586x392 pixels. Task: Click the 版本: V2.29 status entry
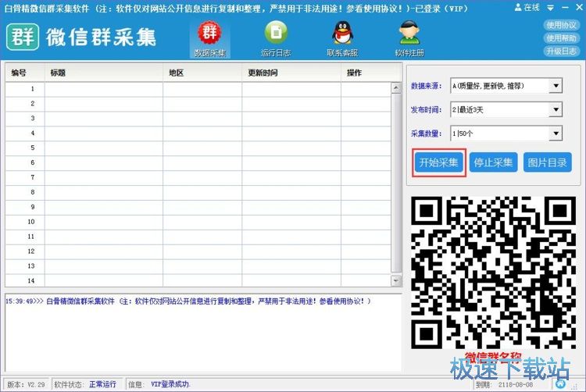click(x=26, y=384)
